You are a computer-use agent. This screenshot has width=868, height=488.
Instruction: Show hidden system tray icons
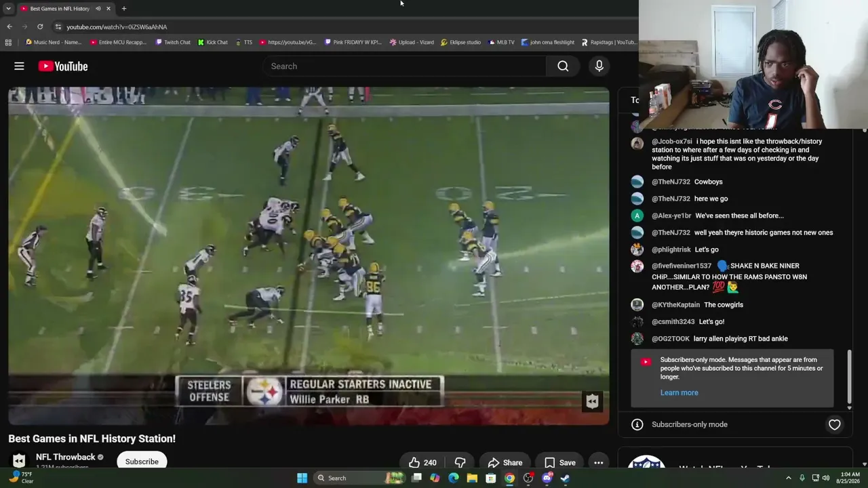pos(789,478)
